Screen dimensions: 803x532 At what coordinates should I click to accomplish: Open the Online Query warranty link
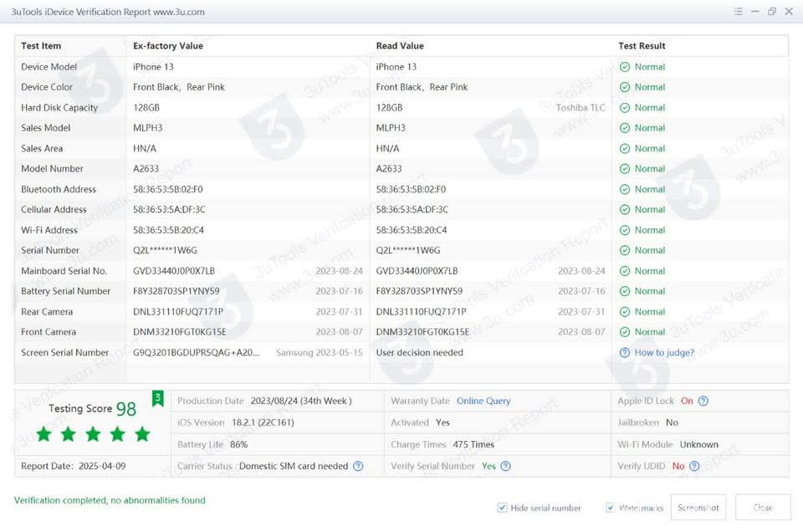(x=483, y=401)
